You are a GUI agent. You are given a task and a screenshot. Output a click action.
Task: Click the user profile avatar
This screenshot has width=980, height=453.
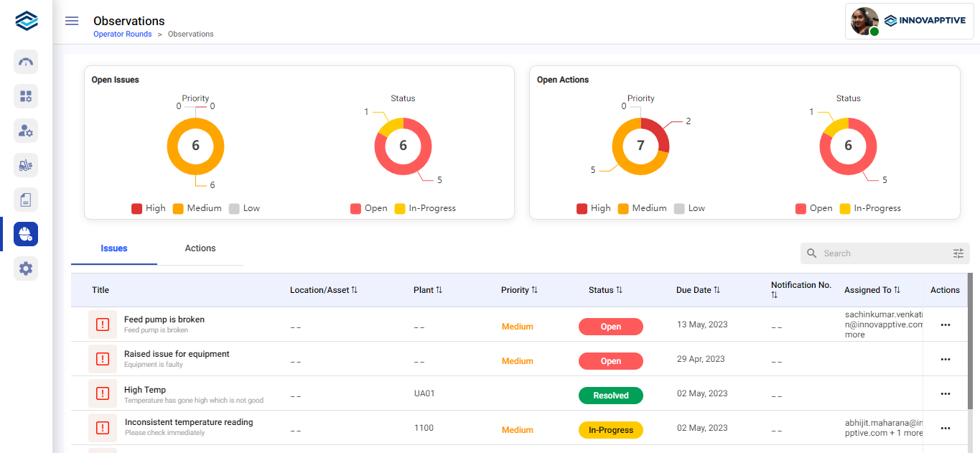[x=864, y=22]
